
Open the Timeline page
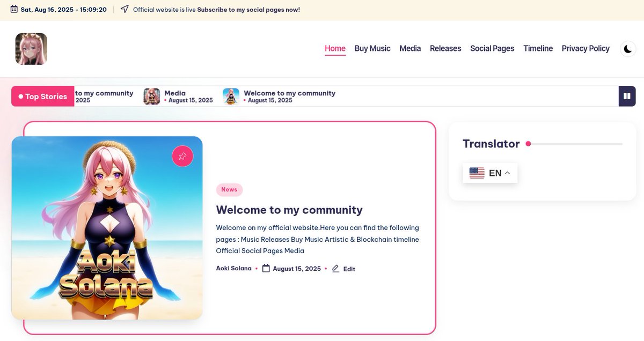point(538,49)
